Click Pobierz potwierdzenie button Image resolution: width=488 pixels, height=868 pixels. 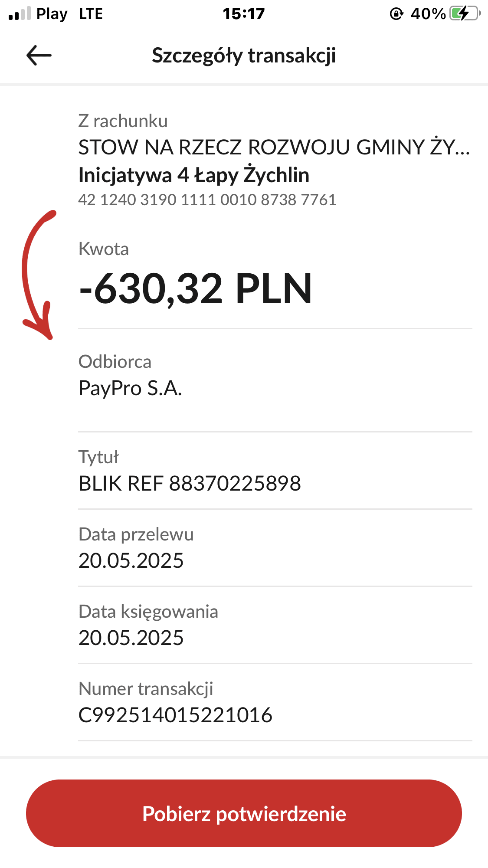click(244, 813)
